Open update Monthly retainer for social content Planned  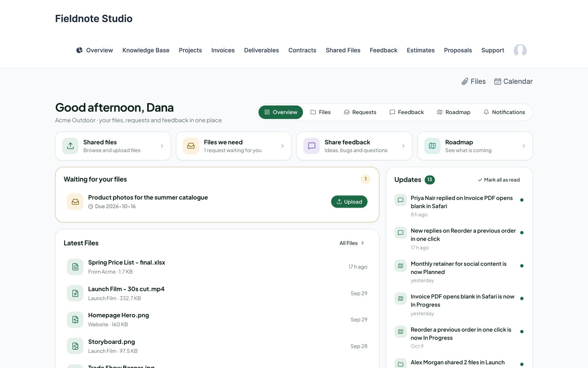click(x=459, y=272)
